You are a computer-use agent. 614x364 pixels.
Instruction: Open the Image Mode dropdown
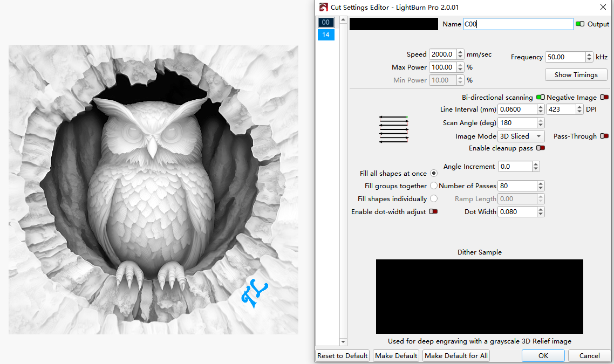click(521, 136)
